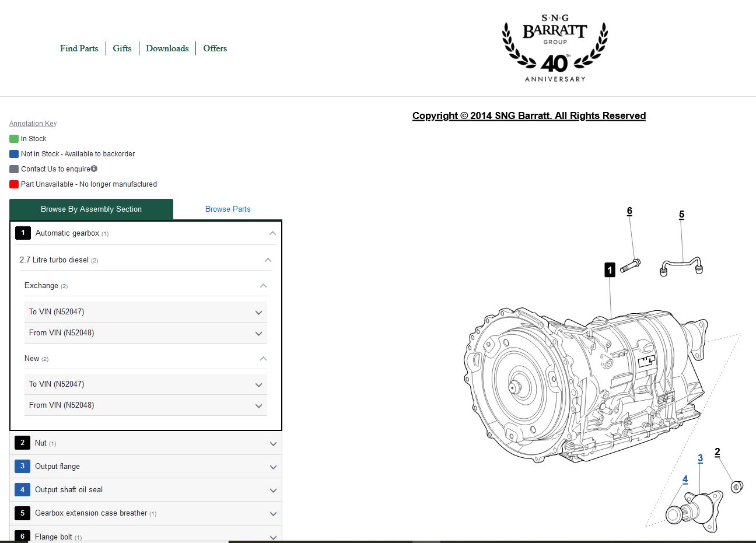Click the number 2 badge beside Nut
Image resolution: width=756 pixels, height=543 pixels.
coord(22,443)
